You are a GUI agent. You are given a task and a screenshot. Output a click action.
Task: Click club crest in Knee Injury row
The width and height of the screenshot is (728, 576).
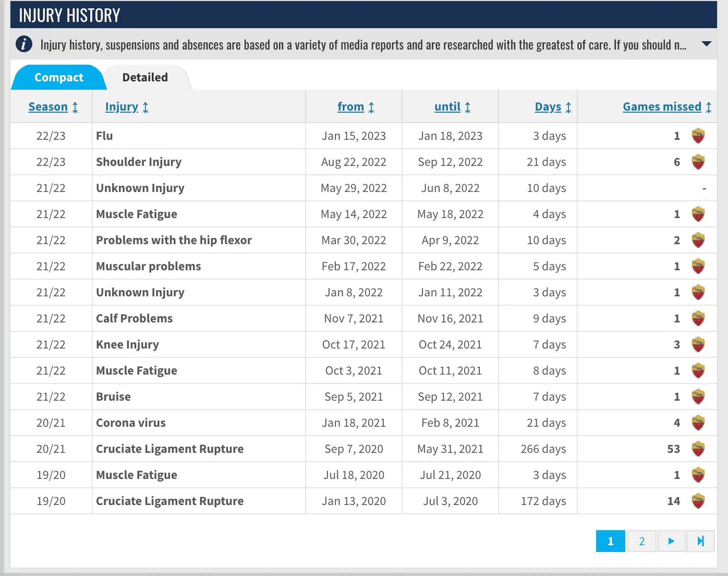698,345
